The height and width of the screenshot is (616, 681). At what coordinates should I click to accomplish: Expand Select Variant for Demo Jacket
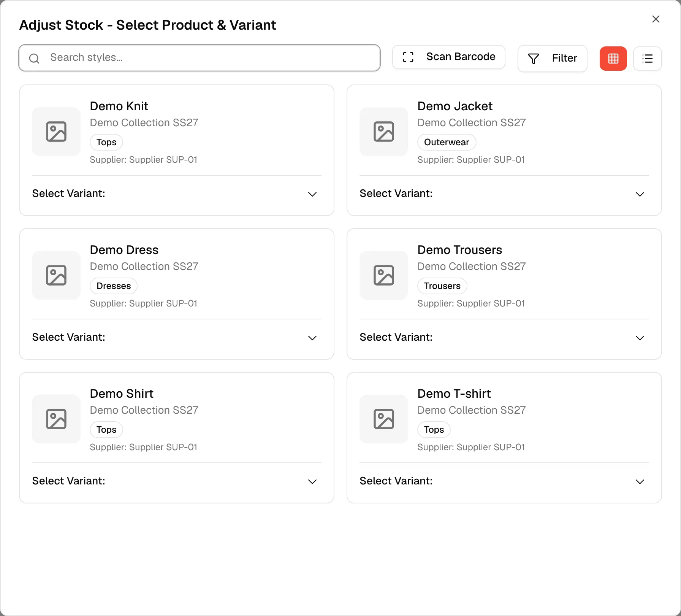click(504, 194)
